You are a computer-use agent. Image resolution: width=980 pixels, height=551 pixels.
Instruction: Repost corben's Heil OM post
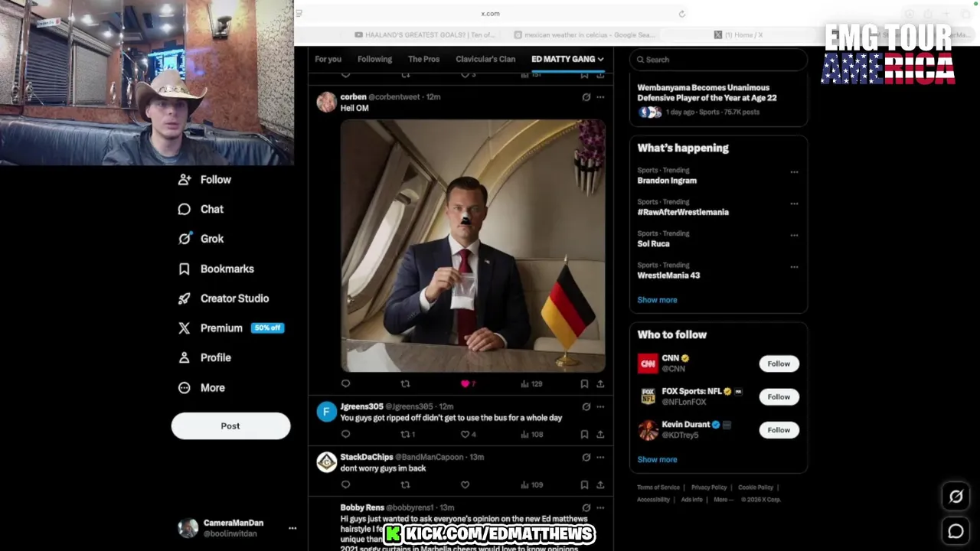[x=405, y=383]
